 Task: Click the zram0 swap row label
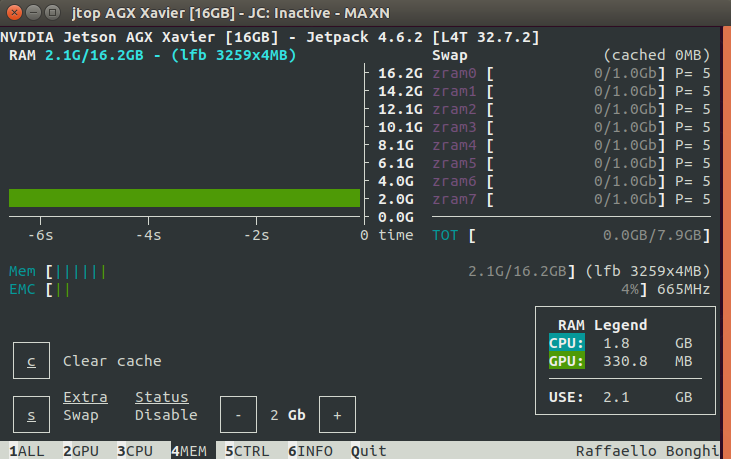[454, 73]
